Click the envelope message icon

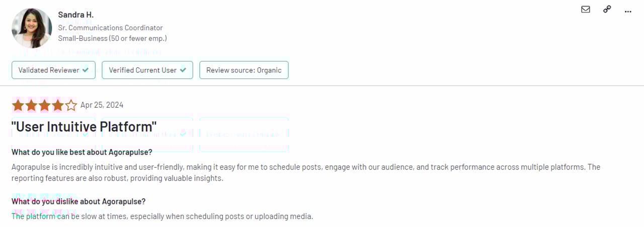click(585, 10)
